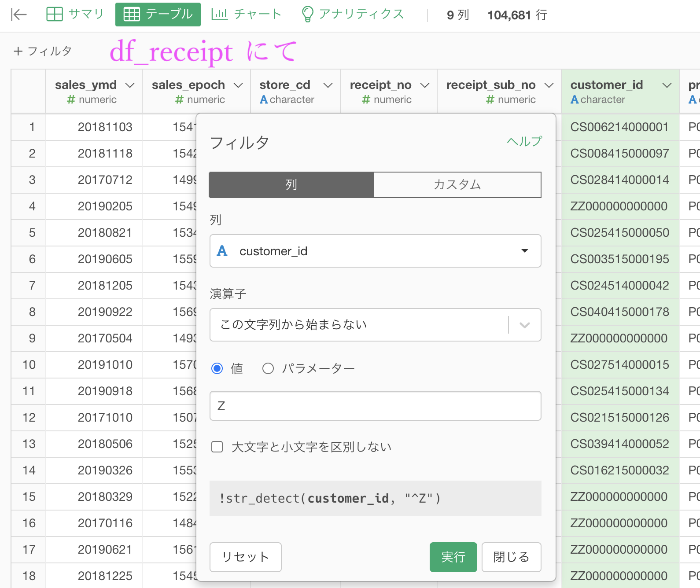This screenshot has width=700, height=588.
Task: Click cell CS025415000050
Action: point(620,233)
